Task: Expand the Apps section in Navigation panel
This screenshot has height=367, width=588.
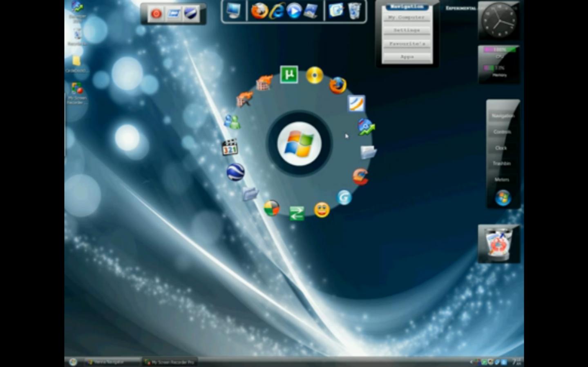Action: pyautogui.click(x=407, y=57)
